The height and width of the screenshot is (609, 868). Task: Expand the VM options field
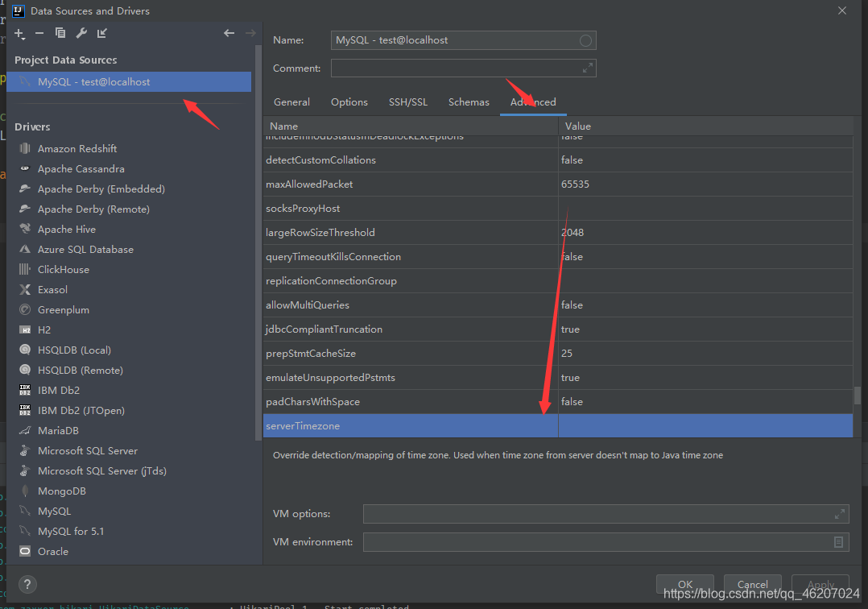840,514
